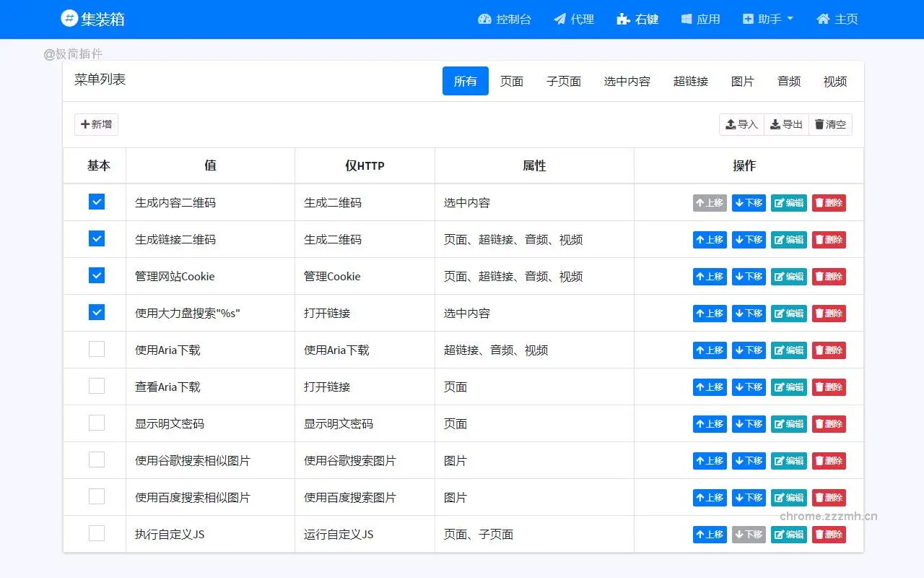924x578 pixels.
Task: Open 右键 right-click settings via its icon
Action: pos(622,20)
